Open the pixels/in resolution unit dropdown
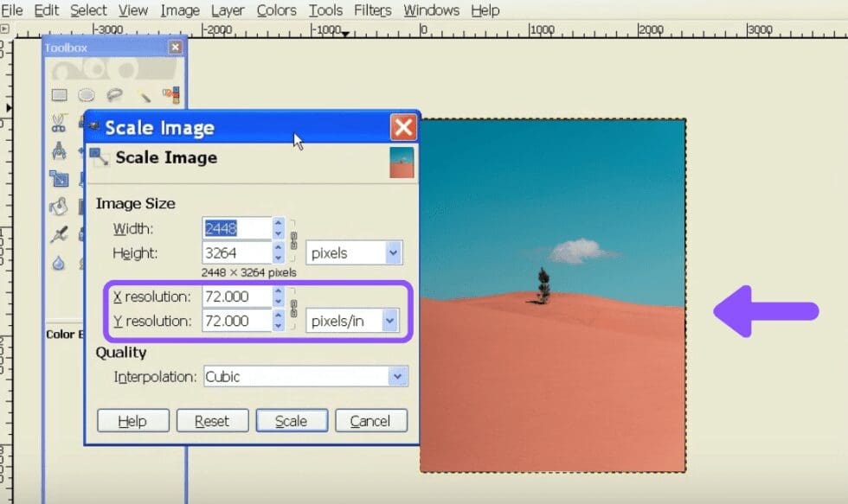The image size is (848, 504). [352, 321]
